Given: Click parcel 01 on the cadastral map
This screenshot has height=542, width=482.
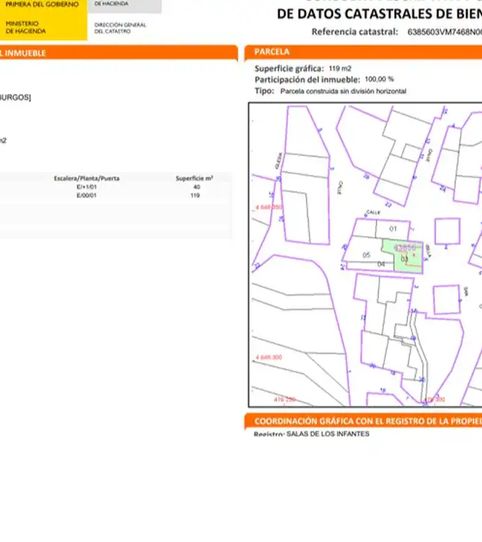Looking at the screenshot, I should (x=393, y=228).
